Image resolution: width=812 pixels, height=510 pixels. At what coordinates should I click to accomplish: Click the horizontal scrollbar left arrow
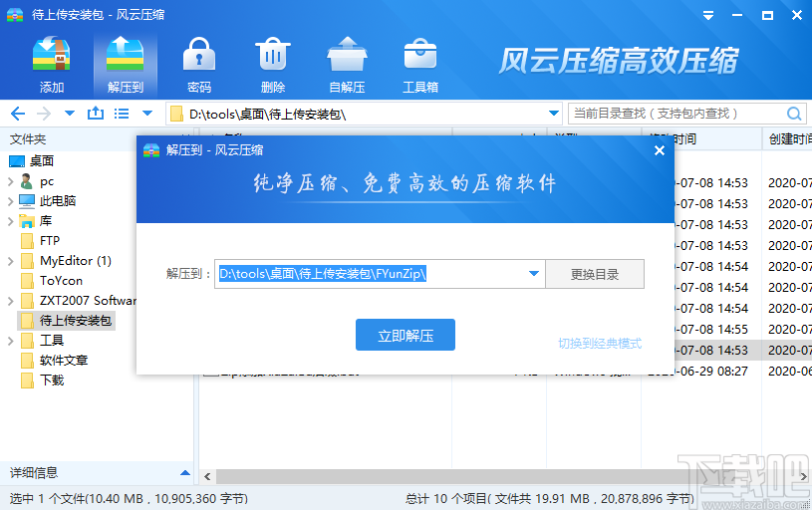click(x=207, y=476)
